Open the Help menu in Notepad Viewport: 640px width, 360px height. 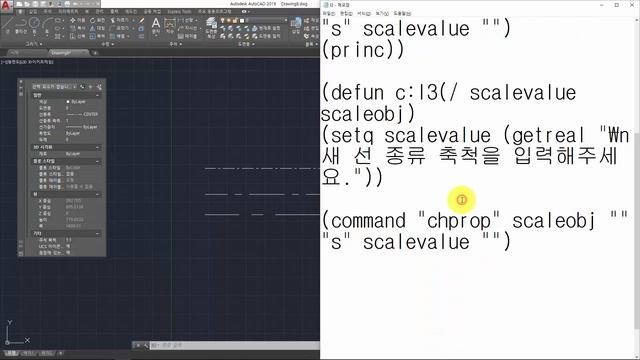(x=402, y=13)
